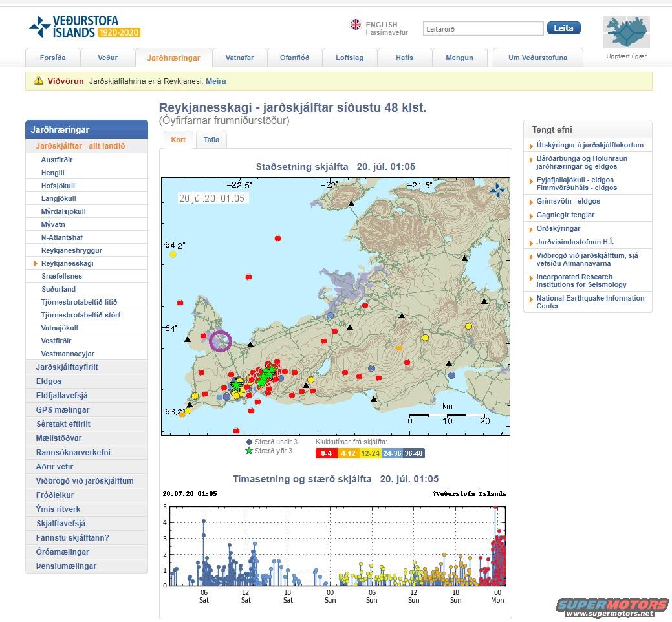Click the blue dot legend icon

(x=249, y=442)
